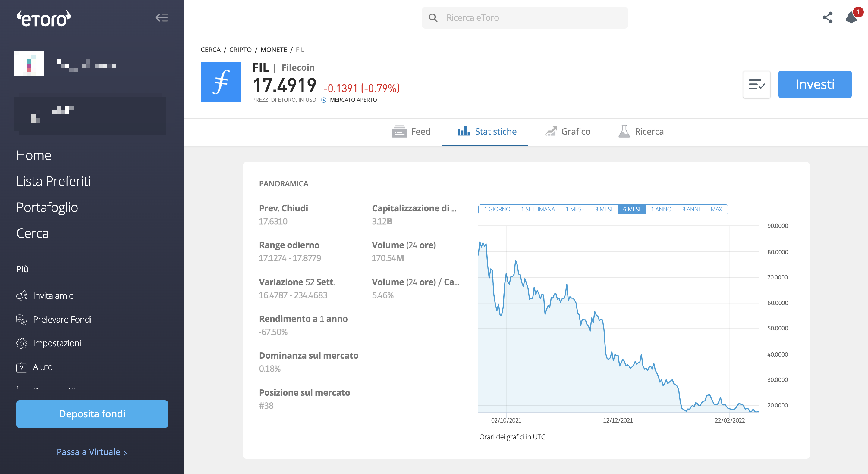Image resolution: width=868 pixels, height=474 pixels.
Task: Click the Prev. Chiudi value 17.6310
Action: [273, 222]
